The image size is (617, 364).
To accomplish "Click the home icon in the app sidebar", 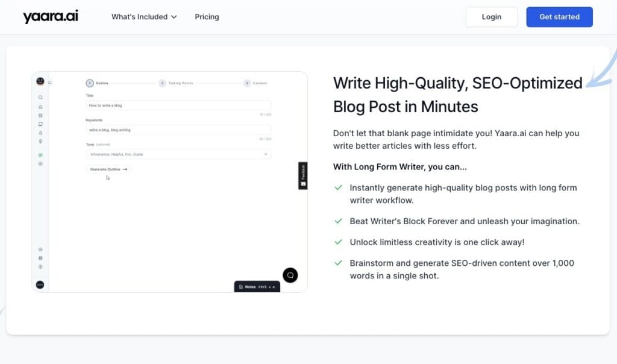I will point(40,107).
